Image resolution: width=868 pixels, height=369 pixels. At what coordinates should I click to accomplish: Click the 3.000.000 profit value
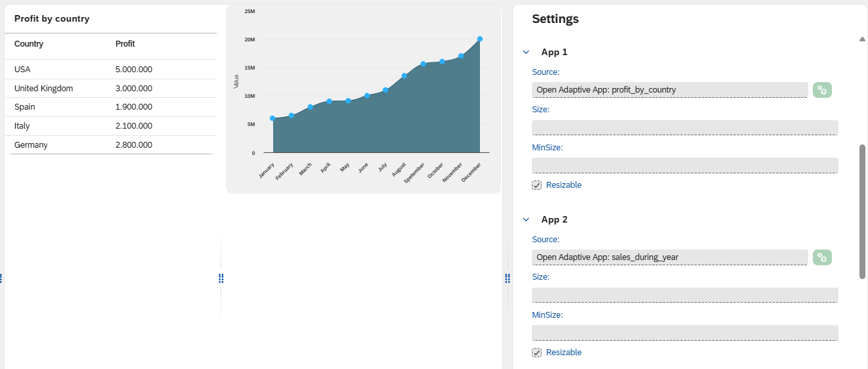coord(134,88)
